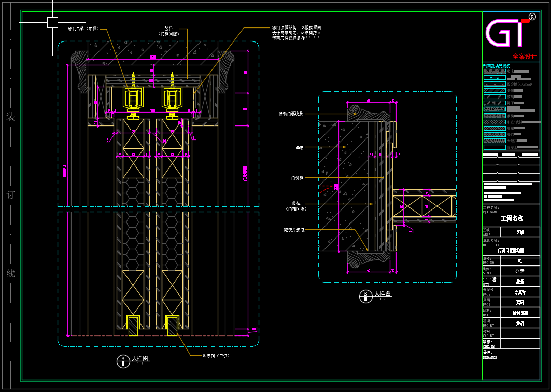Screen dimensions: 551x392
Task: Select the 基层 leader label
Action: pyautogui.click(x=300, y=147)
